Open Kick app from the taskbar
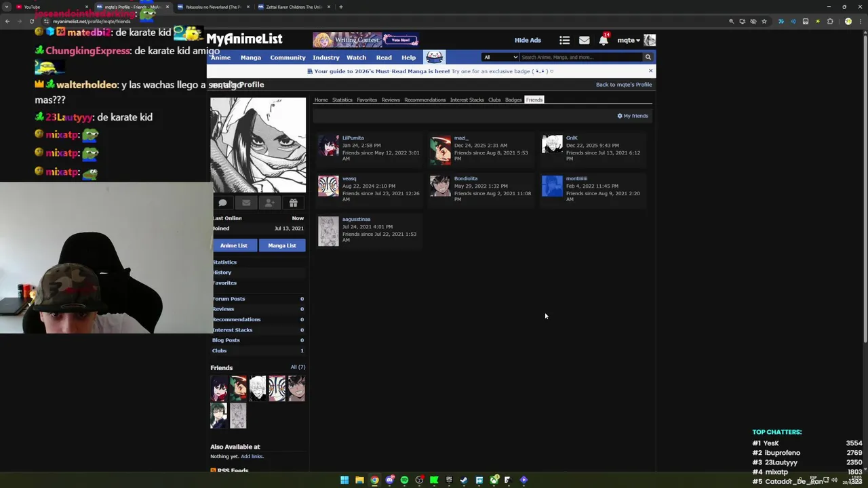Viewport: 868px width, 488px height. [434, 480]
